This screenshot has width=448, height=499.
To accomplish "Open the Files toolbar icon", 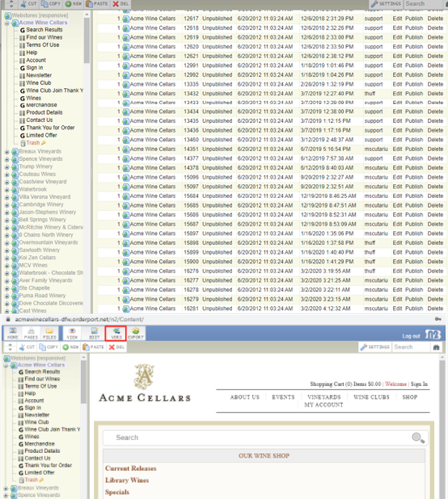I will click(49, 333).
